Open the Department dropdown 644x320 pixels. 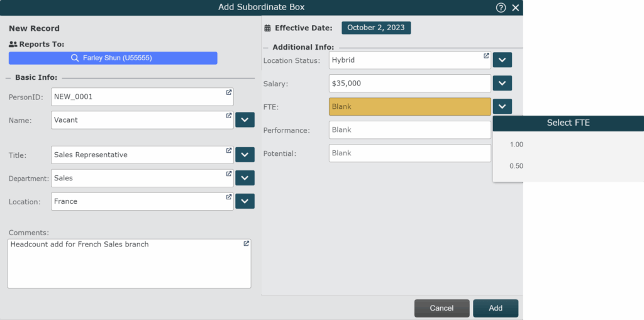(x=245, y=178)
